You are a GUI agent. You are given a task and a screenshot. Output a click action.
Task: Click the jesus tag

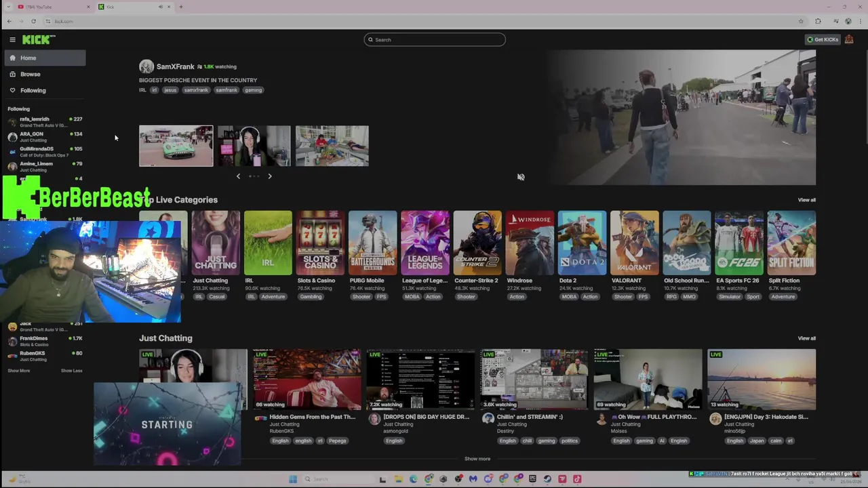[x=170, y=90]
